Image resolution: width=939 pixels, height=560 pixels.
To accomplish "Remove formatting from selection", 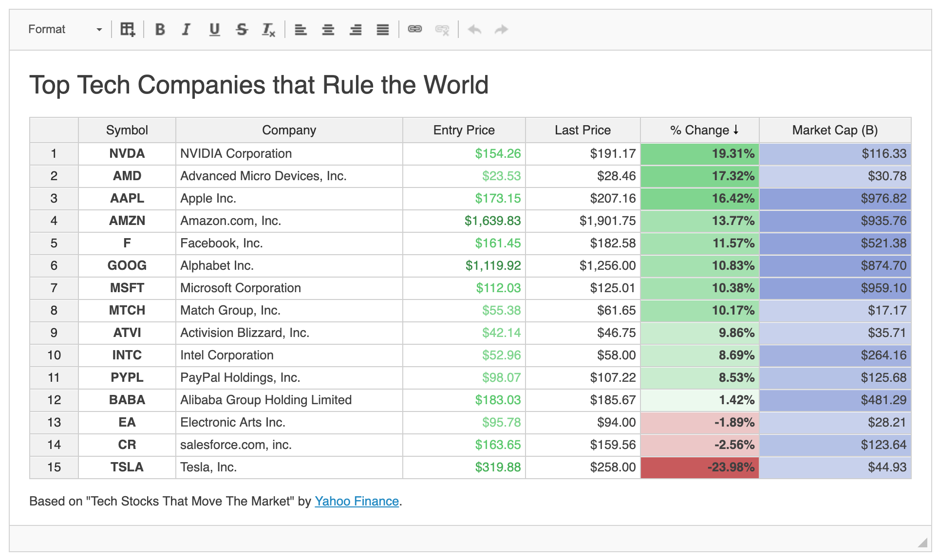I will (268, 30).
